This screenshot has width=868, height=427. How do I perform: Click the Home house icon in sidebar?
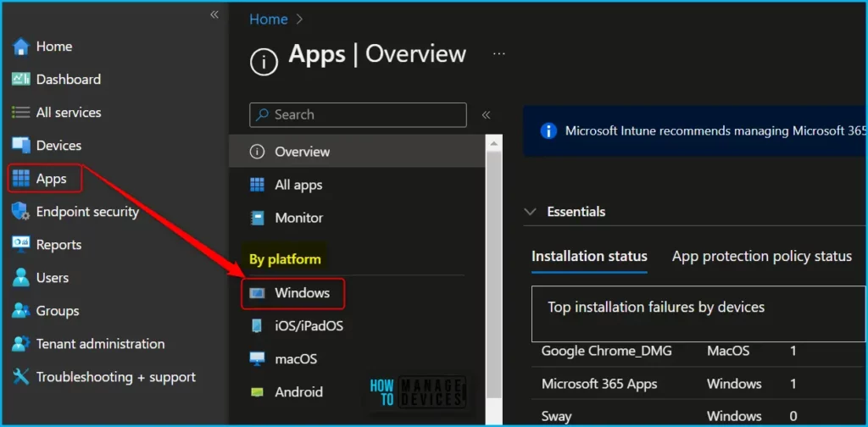(x=20, y=47)
